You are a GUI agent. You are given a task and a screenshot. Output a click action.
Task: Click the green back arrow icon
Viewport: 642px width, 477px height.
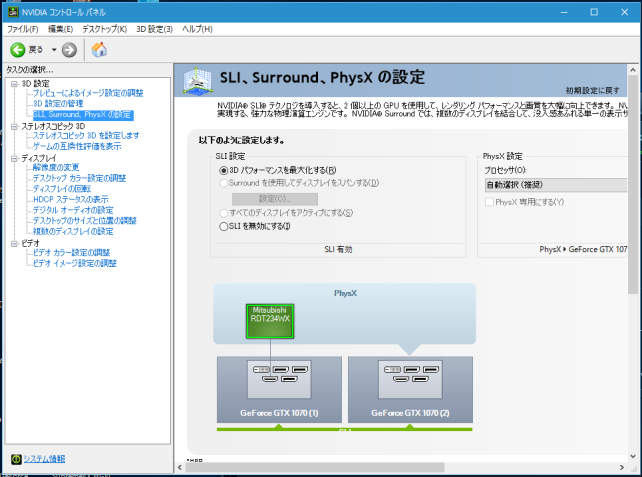pyautogui.click(x=18, y=50)
